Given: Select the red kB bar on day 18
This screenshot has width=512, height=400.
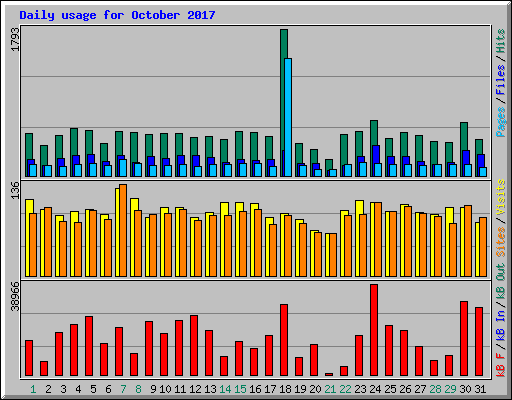Looking at the screenshot, I should [x=284, y=340].
